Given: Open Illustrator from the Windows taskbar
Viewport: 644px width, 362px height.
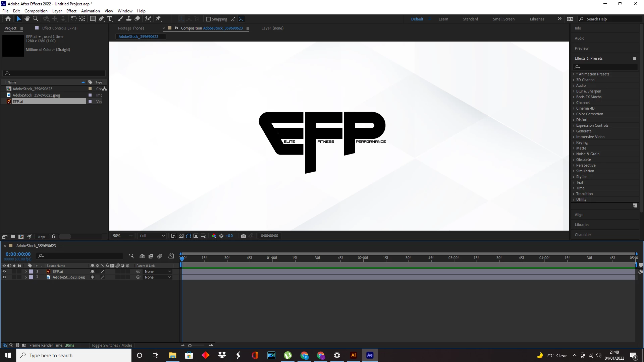Looking at the screenshot, I should [353, 355].
